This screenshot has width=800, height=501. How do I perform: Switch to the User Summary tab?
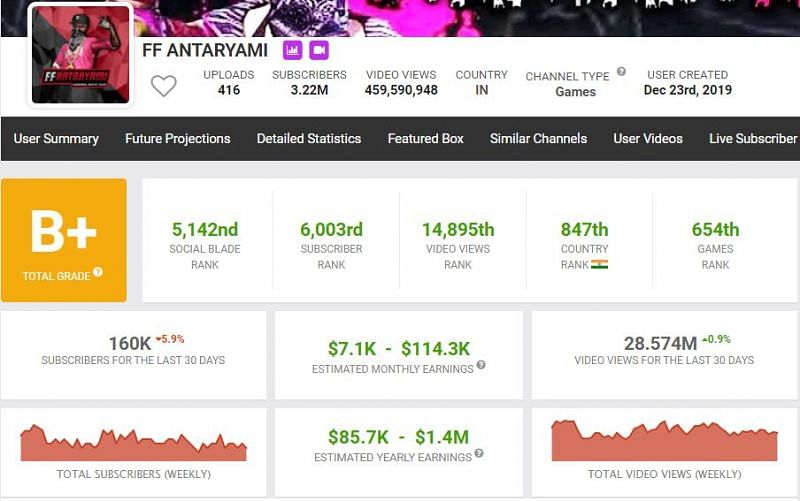(56, 139)
